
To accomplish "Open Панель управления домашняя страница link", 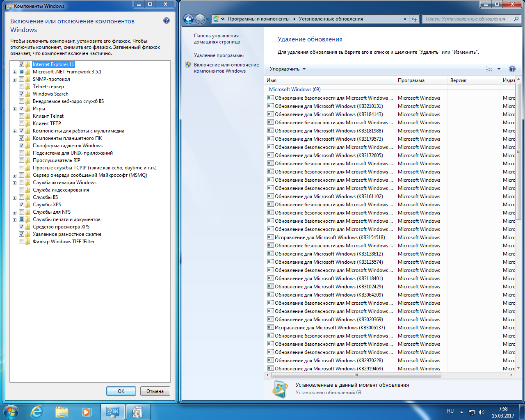I will (x=218, y=39).
